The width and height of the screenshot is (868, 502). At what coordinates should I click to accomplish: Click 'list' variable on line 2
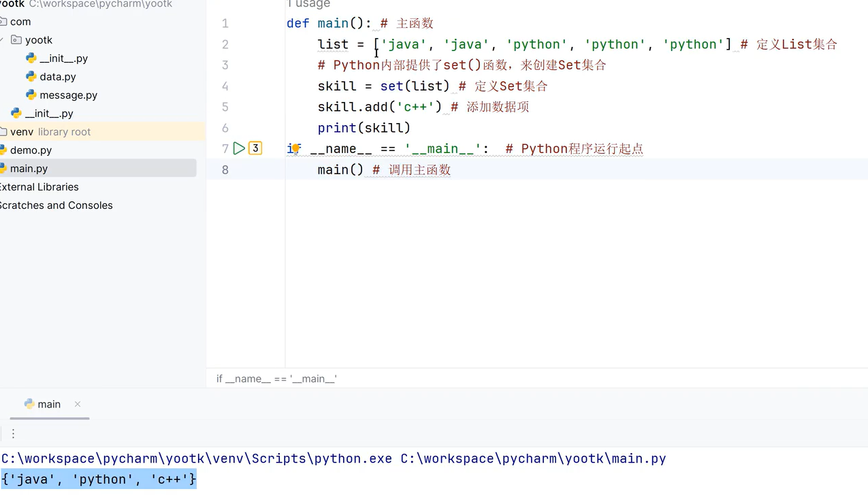(x=333, y=44)
